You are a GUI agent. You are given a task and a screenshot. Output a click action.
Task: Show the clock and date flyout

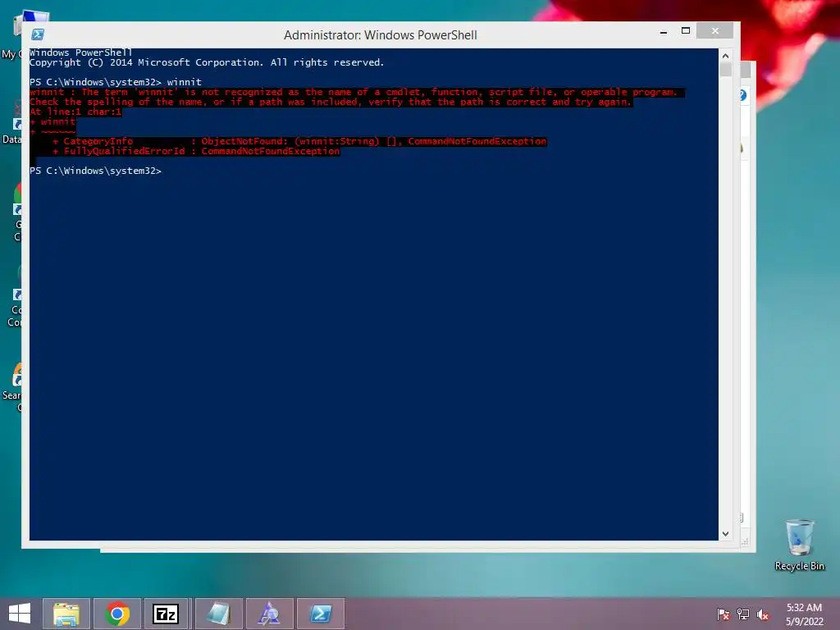[x=804, y=614]
